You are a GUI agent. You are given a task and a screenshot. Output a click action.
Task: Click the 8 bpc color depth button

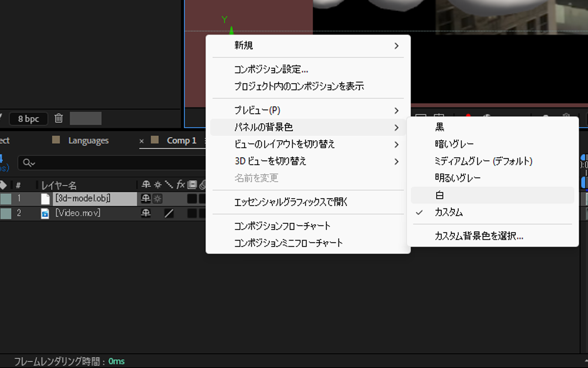(28, 119)
